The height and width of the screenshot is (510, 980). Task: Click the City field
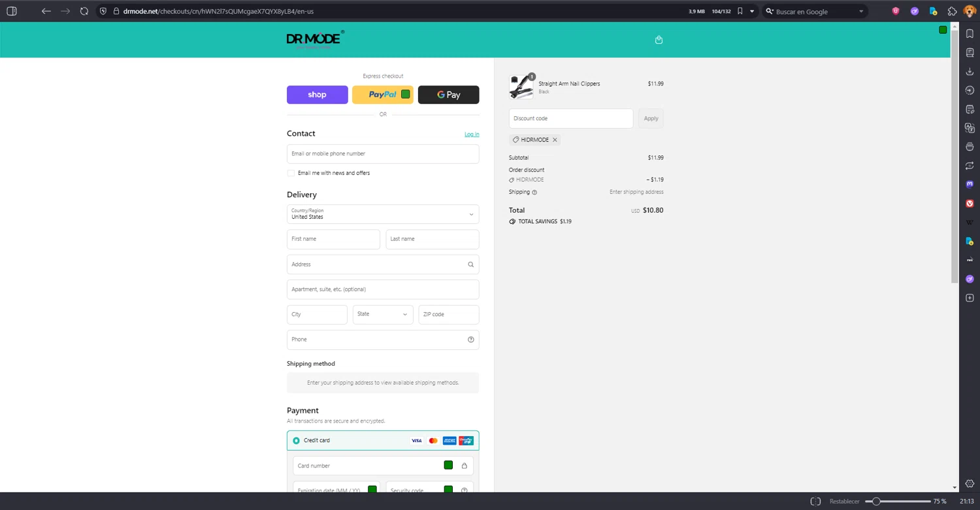click(317, 314)
